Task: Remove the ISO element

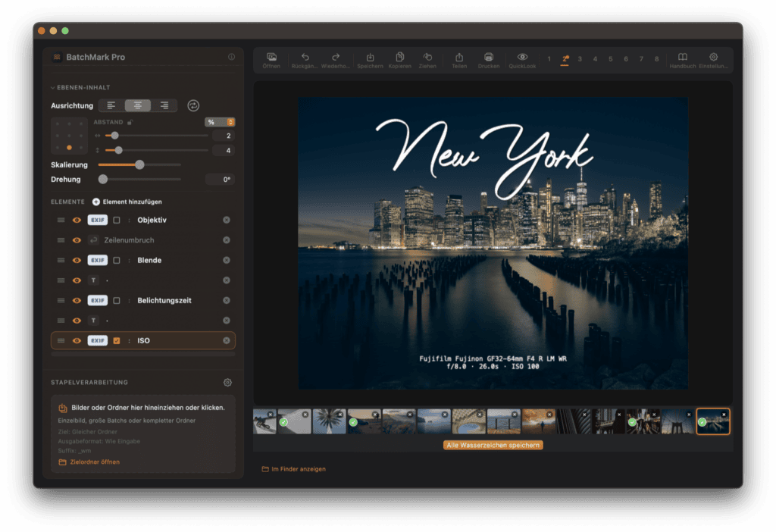Action: point(226,340)
